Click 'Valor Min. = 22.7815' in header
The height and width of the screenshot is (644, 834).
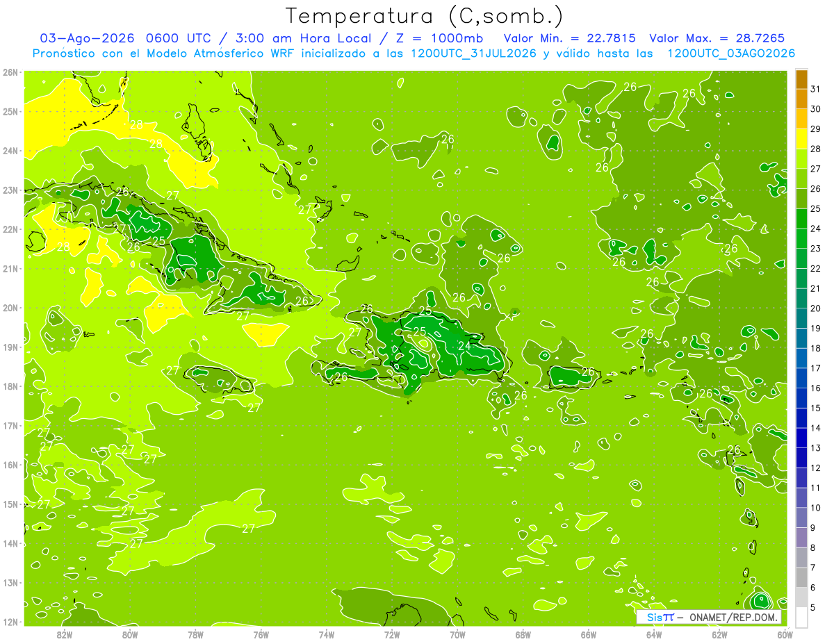coord(569,38)
